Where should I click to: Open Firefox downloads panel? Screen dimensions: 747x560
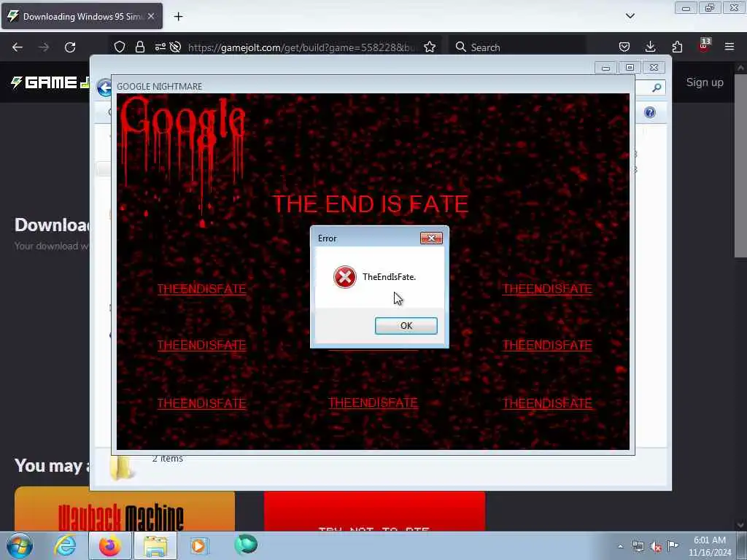click(x=650, y=47)
